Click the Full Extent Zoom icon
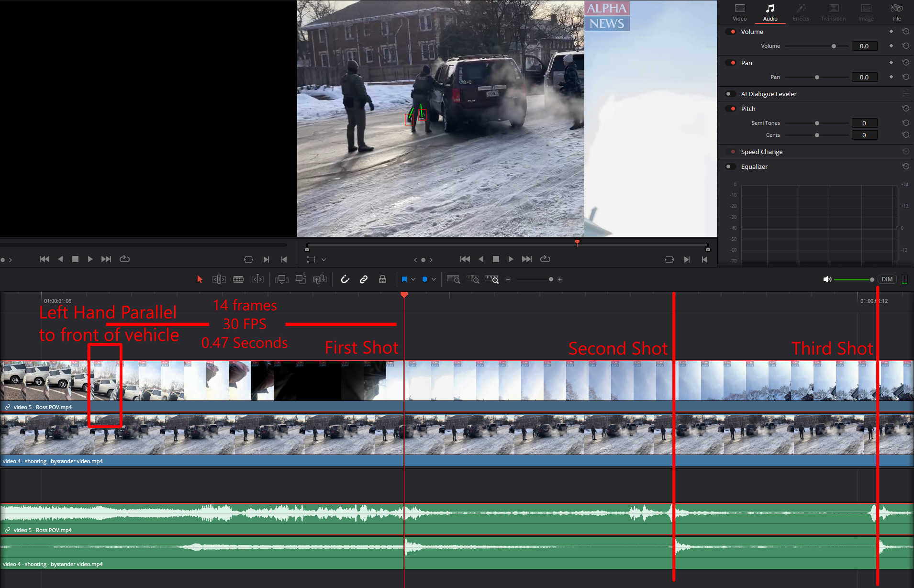The width and height of the screenshot is (914, 588). 453,279
